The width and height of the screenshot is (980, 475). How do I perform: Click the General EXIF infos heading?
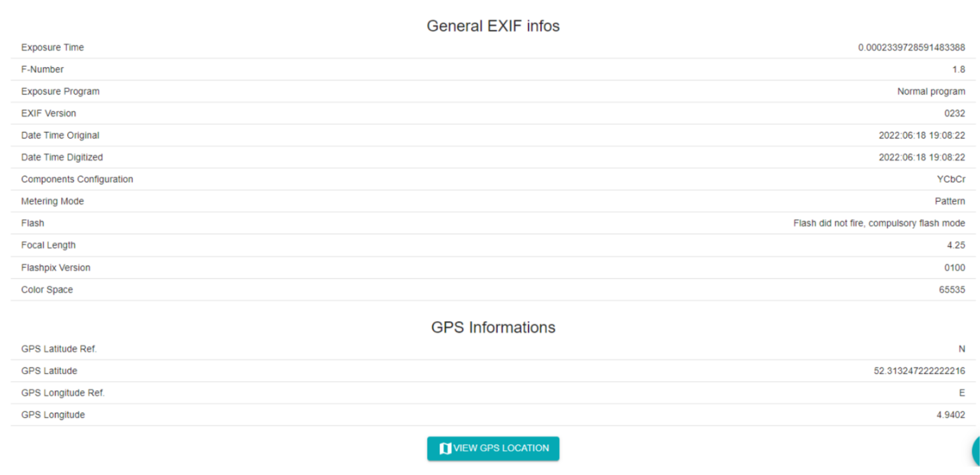tap(493, 26)
